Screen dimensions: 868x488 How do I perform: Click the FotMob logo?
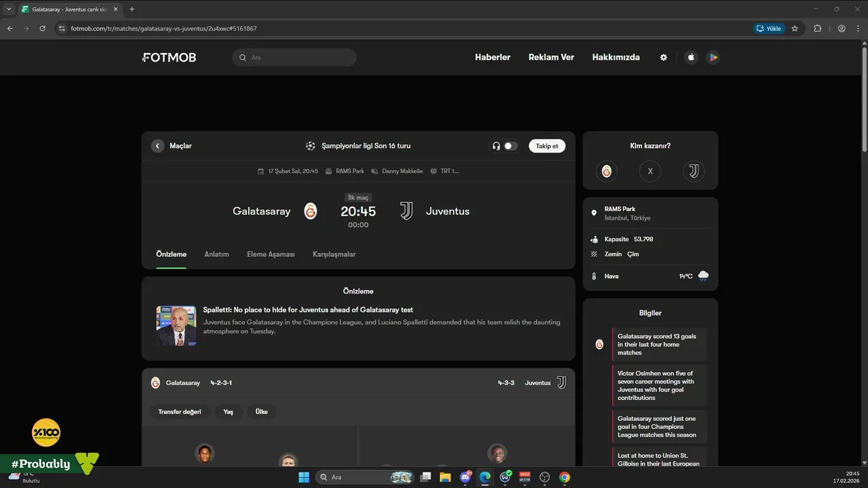pyautogui.click(x=170, y=58)
